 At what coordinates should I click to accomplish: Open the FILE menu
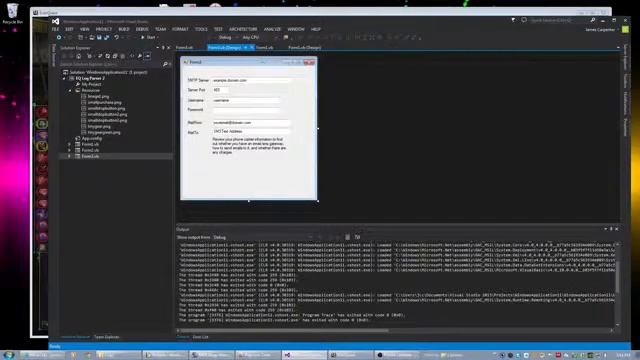coord(56,29)
